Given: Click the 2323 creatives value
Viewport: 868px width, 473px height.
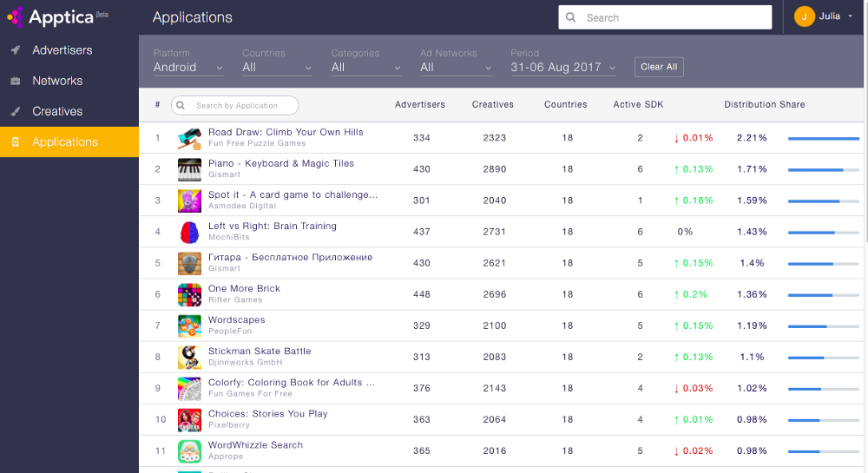Looking at the screenshot, I should click(495, 138).
